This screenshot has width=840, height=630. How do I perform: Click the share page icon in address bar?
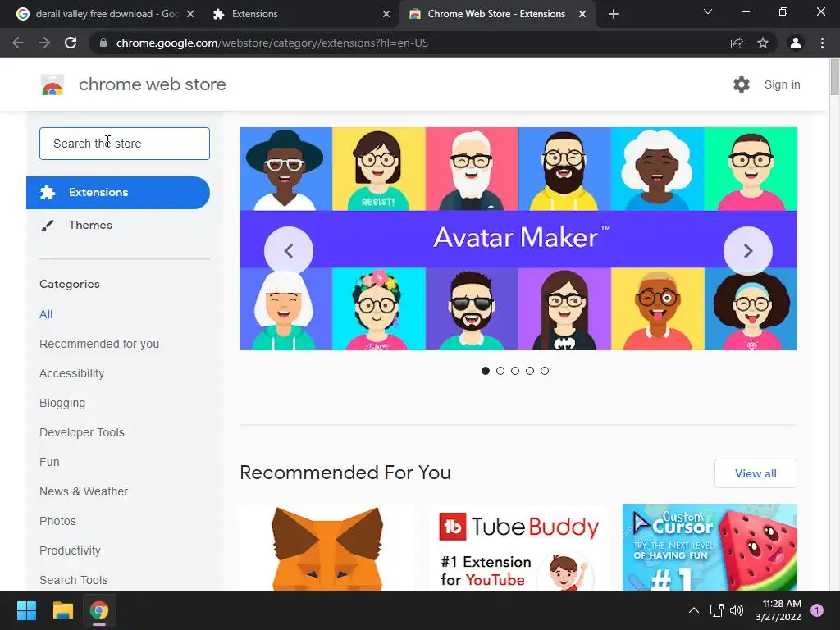point(737,43)
